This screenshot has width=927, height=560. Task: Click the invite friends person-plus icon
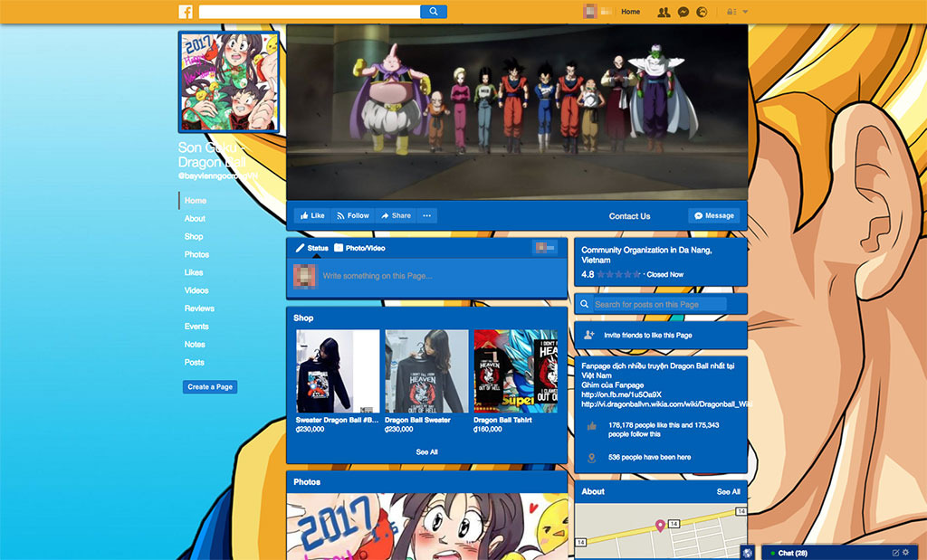pyautogui.click(x=588, y=335)
